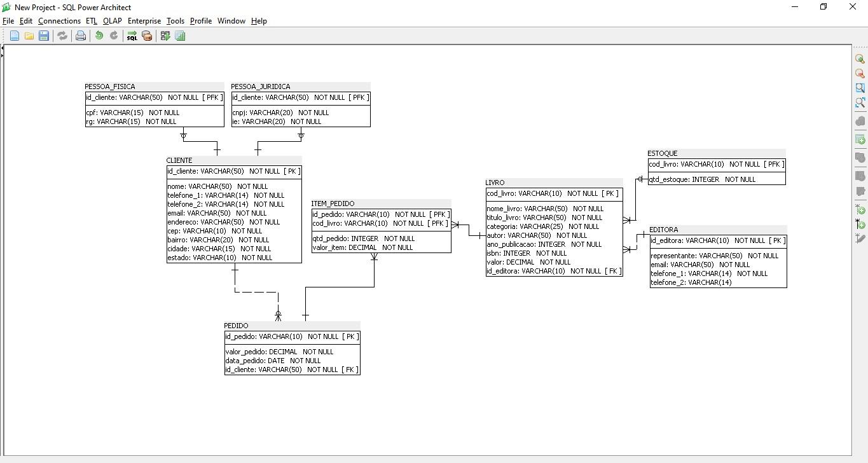Open the Edit menu
This screenshot has height=463, width=868.
coord(26,21)
